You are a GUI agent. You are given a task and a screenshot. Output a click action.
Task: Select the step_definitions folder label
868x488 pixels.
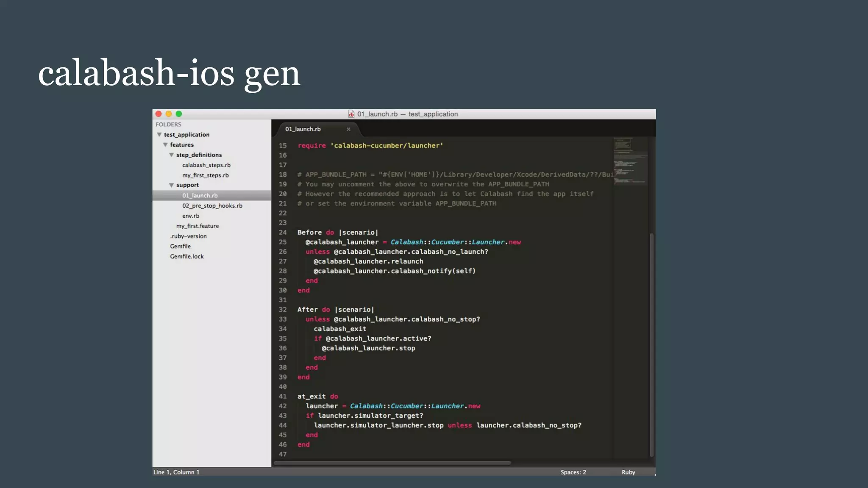pos(199,155)
